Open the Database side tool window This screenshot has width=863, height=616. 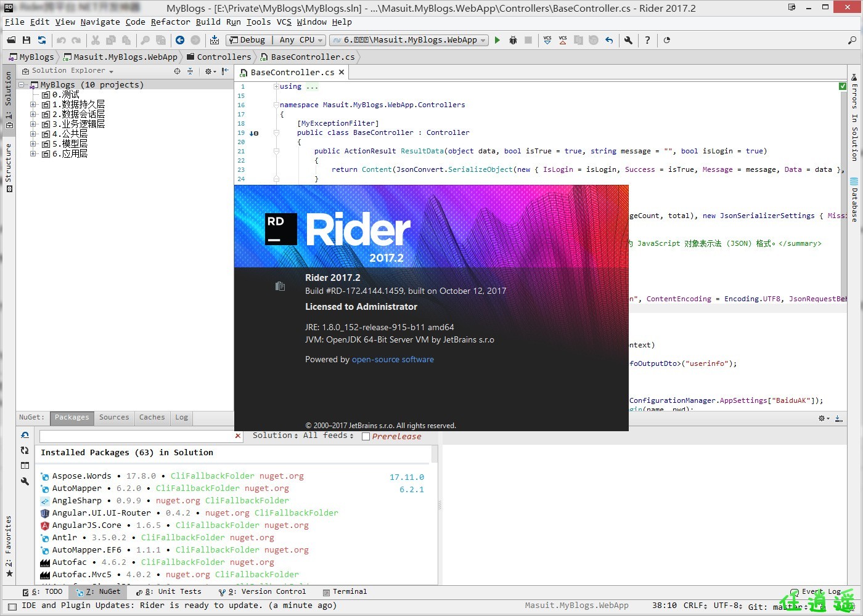pyautogui.click(x=854, y=200)
